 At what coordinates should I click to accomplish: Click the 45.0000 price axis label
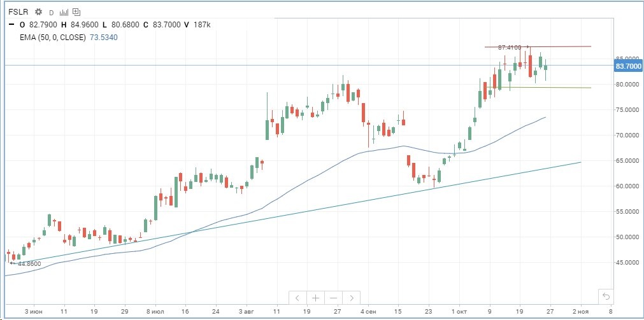pyautogui.click(x=627, y=263)
